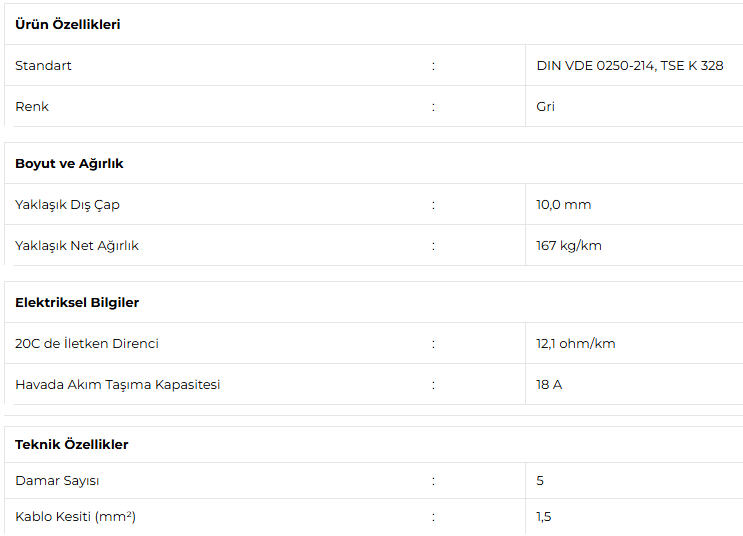Select the Damar Sayısı row label

pos(57,481)
